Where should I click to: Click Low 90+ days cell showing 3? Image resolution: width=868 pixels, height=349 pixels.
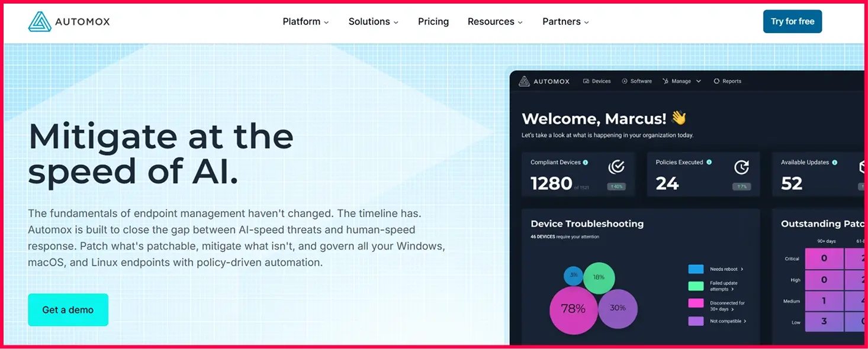824,322
